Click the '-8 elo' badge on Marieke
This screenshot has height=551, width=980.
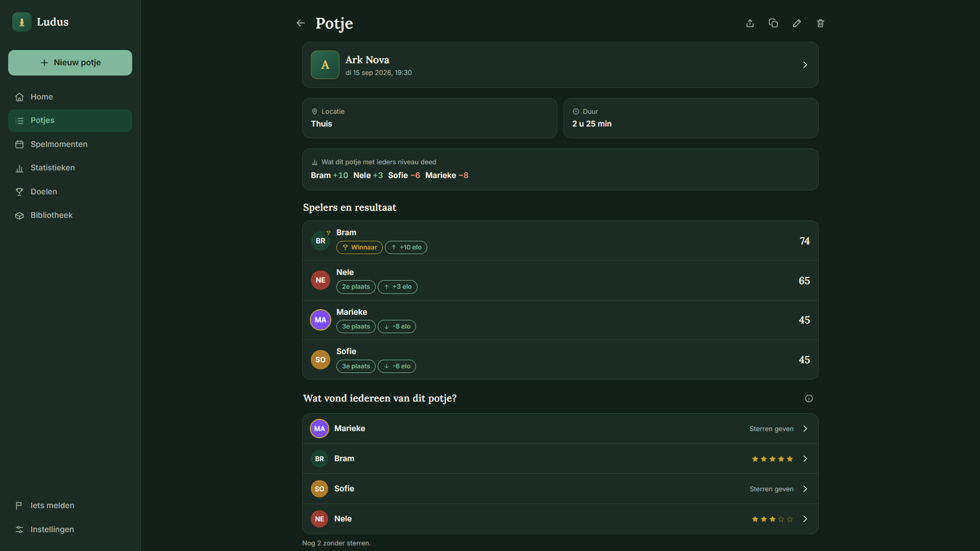[x=397, y=327]
